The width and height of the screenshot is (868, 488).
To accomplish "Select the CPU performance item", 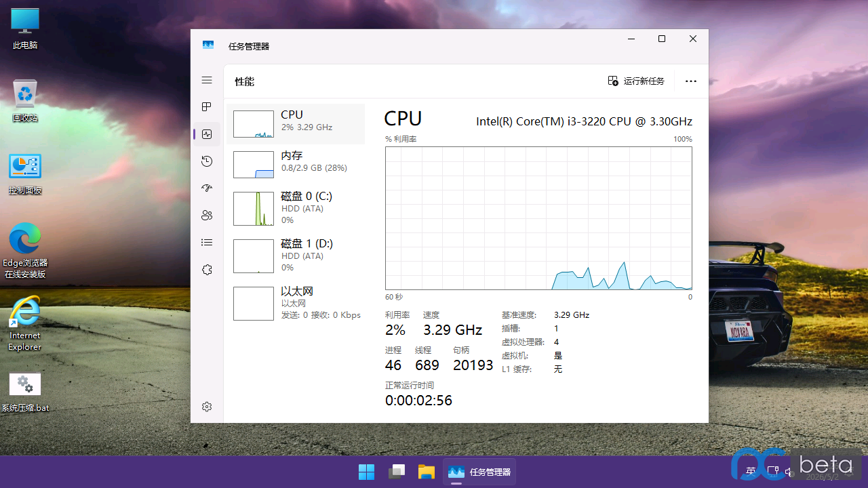I will [x=296, y=124].
